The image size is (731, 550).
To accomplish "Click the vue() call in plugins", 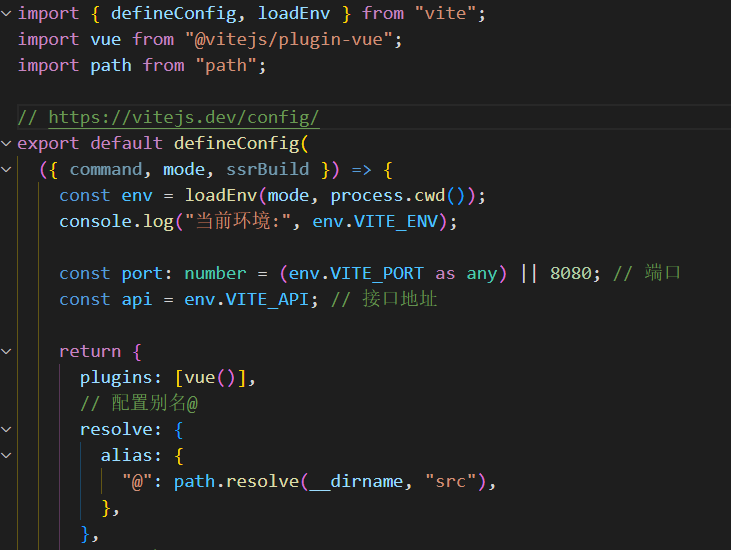I will 210,378.
